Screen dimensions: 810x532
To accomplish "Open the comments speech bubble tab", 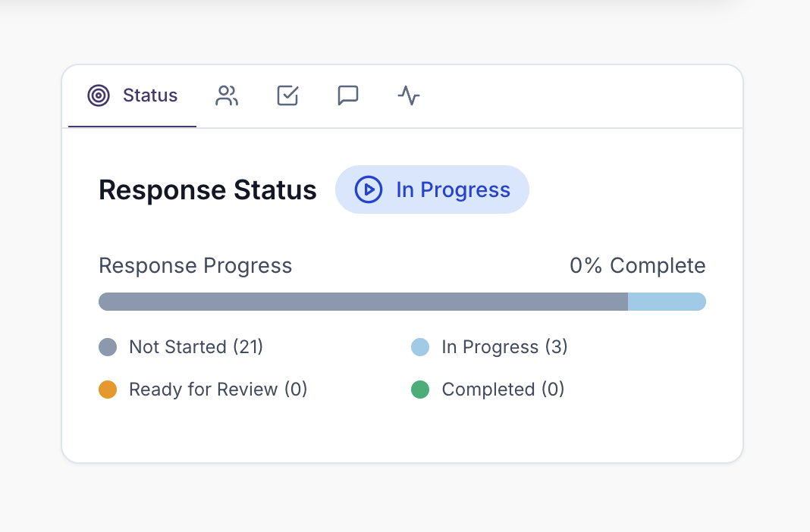I will [x=348, y=95].
